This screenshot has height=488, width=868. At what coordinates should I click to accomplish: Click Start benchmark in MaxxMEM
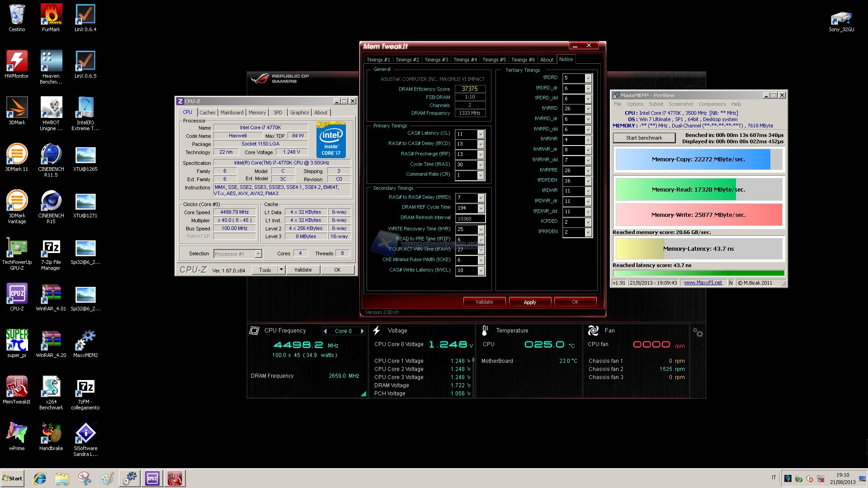[x=644, y=138]
